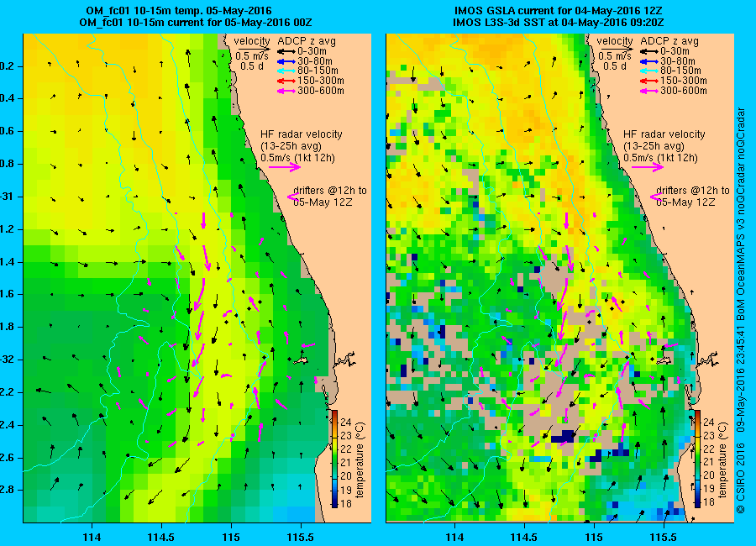756x546 pixels.
Task: Click the cyan 80-150m arrow in right legend
Action: pyautogui.click(x=649, y=71)
